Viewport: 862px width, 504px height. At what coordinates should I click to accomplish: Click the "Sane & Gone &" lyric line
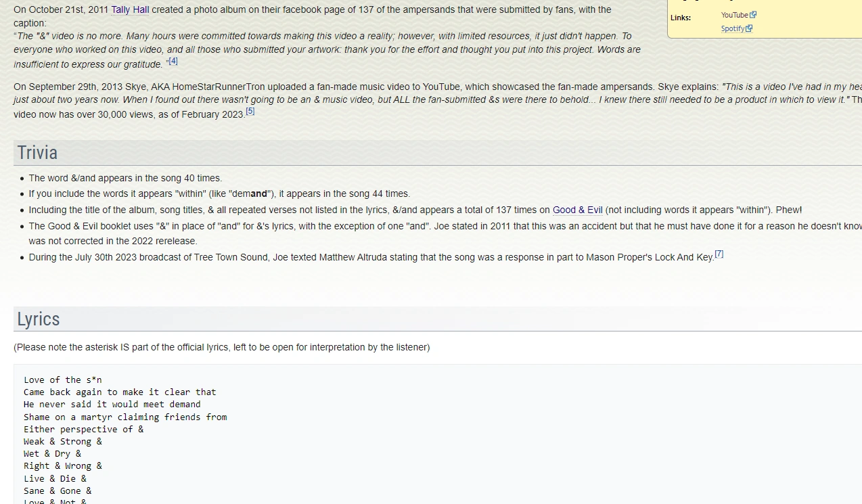click(x=58, y=490)
